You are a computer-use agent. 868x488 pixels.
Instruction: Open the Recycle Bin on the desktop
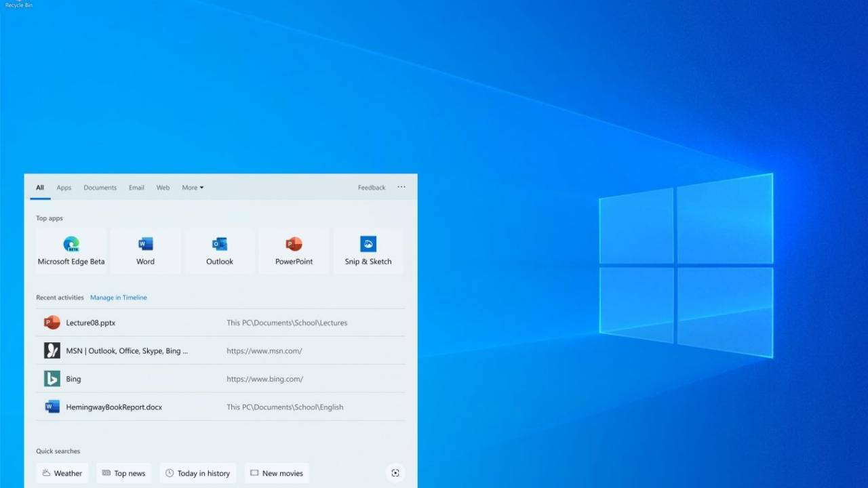(18, 4)
